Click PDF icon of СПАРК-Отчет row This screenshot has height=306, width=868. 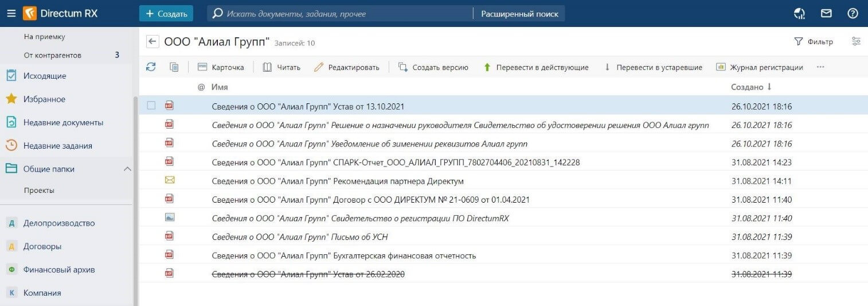tap(169, 162)
